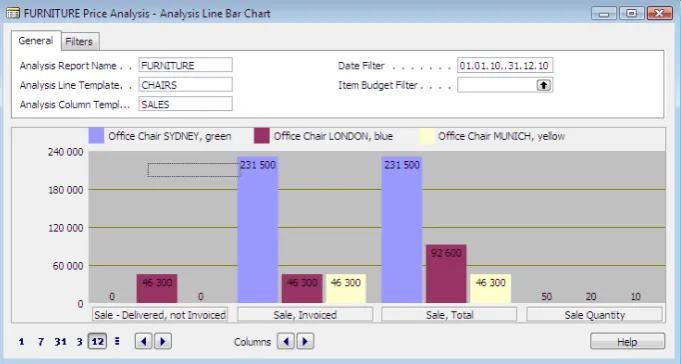Select the General tab
Image resolution: width=681 pixels, height=364 pixels.
click(x=36, y=40)
